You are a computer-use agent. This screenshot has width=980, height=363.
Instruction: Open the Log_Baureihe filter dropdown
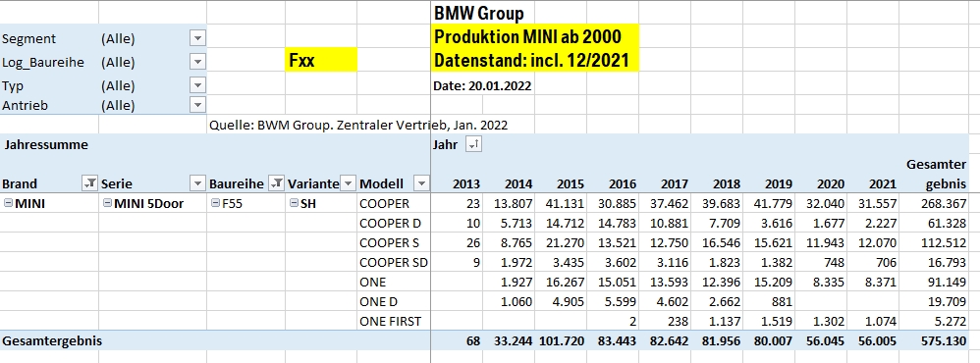[x=197, y=62]
